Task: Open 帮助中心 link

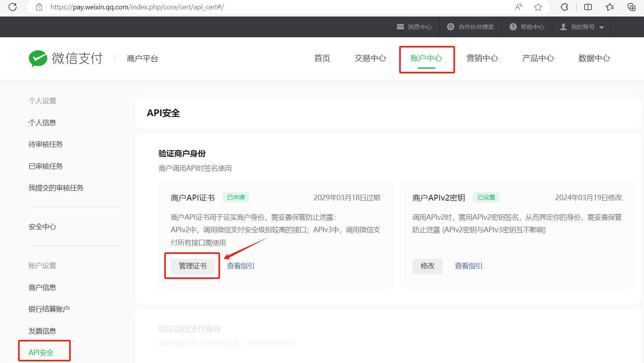Action: pos(532,27)
